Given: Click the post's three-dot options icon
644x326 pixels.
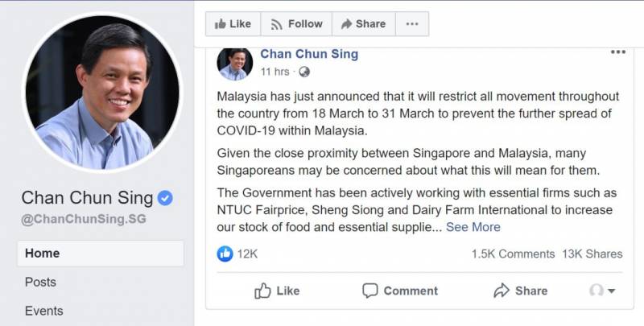Looking at the screenshot, I should tap(617, 52).
